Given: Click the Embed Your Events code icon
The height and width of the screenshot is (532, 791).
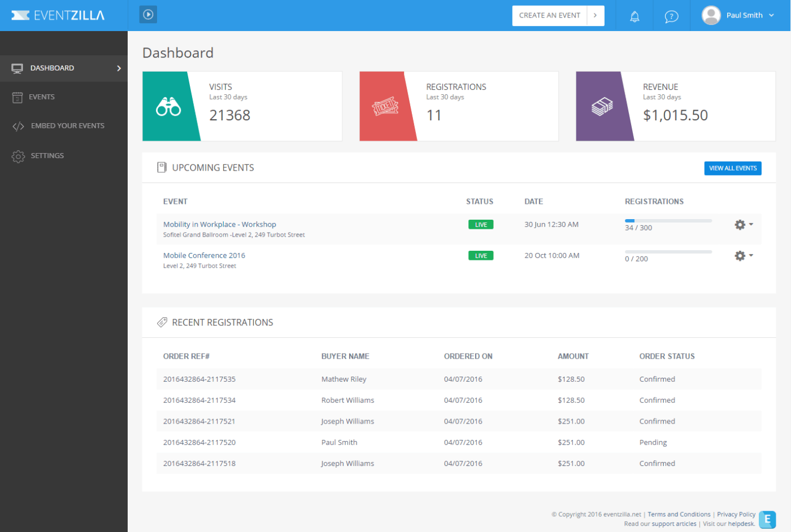Looking at the screenshot, I should coord(18,125).
